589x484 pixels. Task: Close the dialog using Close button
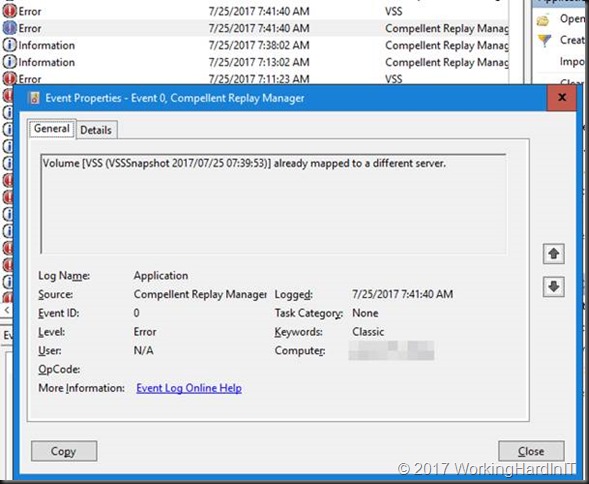(x=531, y=451)
